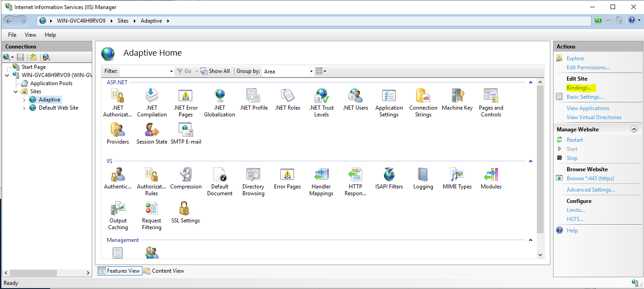
Task: Select Application Pools tree item
Action: pos(51,83)
